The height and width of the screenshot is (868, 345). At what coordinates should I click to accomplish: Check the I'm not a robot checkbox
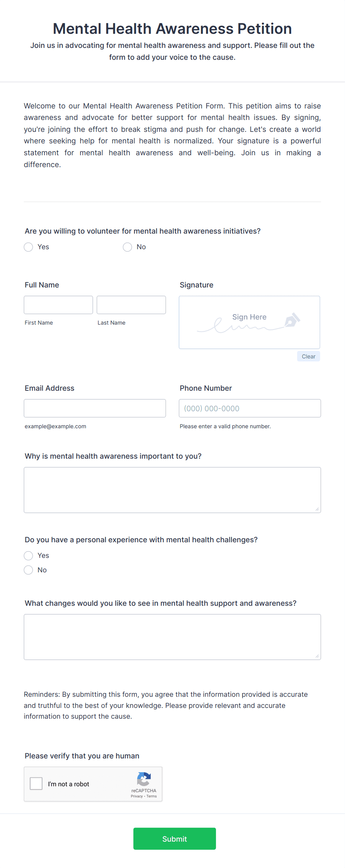[x=36, y=784]
